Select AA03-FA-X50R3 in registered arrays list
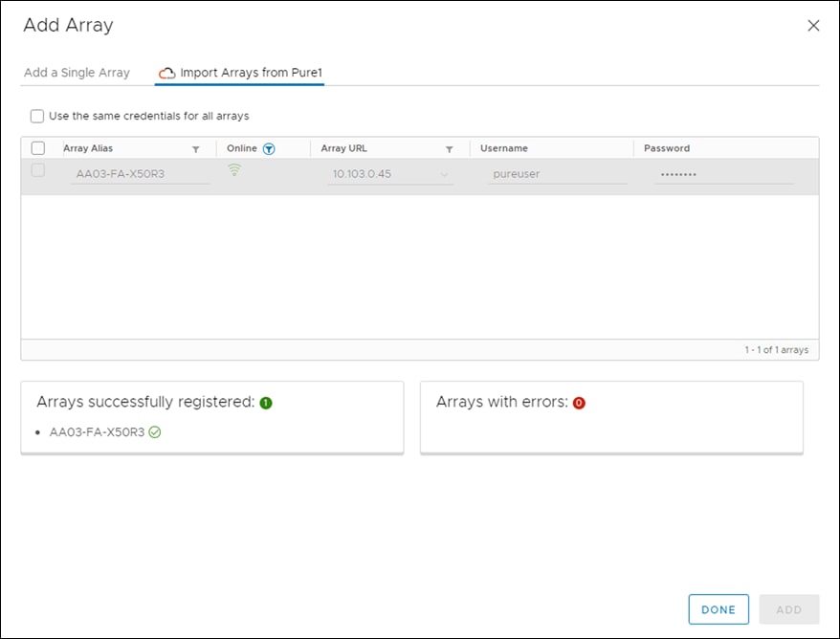This screenshot has width=840, height=639. point(96,432)
